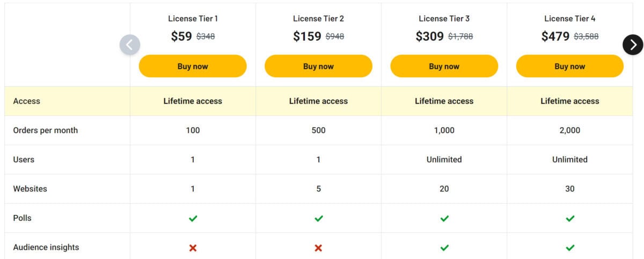
Task: Click the 2,000 orders per month cell
Action: pyautogui.click(x=570, y=130)
